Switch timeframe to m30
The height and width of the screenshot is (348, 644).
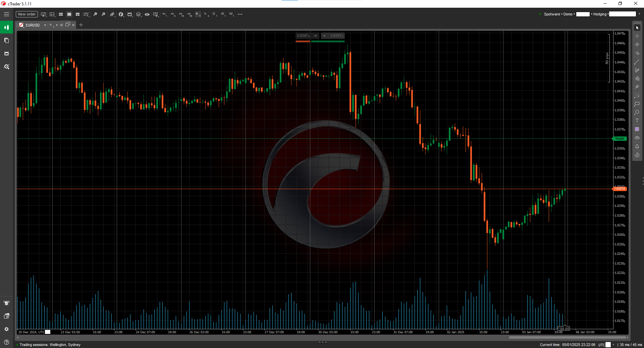pos(190,14)
